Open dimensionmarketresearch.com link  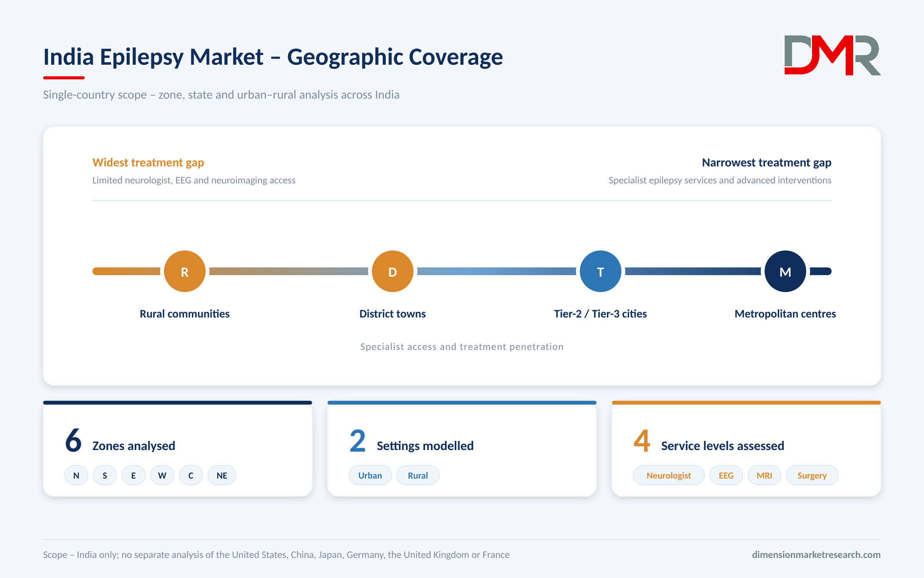click(816, 554)
